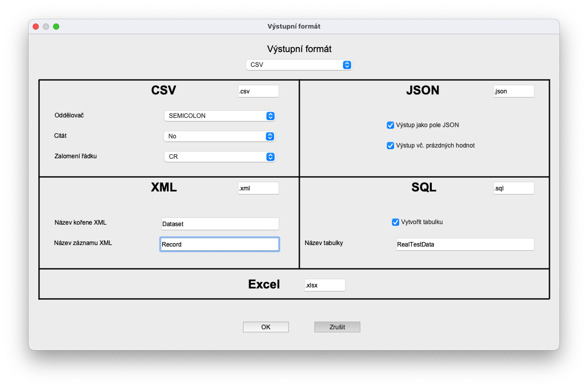This screenshot has height=388, width=588.
Task: Click the Zrušit button
Action: [337, 327]
